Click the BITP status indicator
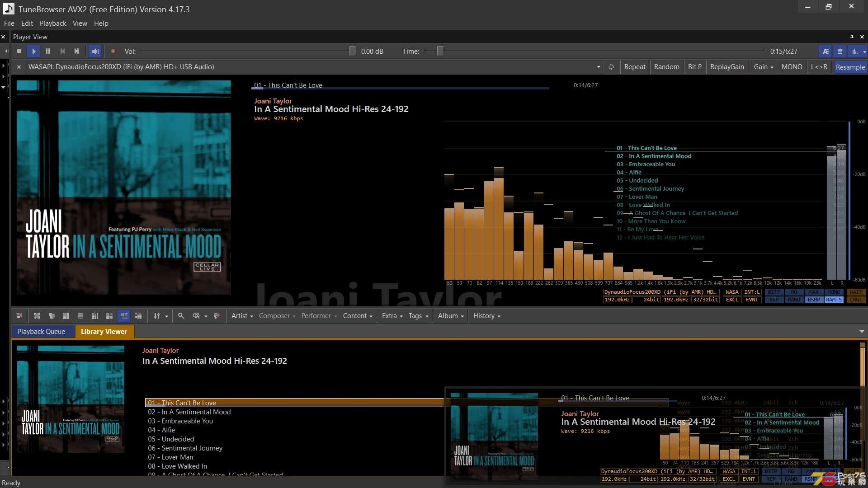The width and height of the screenshot is (868, 488). (774, 292)
